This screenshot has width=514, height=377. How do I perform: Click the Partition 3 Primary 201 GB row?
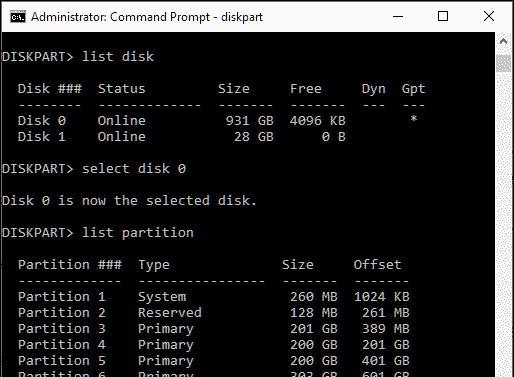214,328
